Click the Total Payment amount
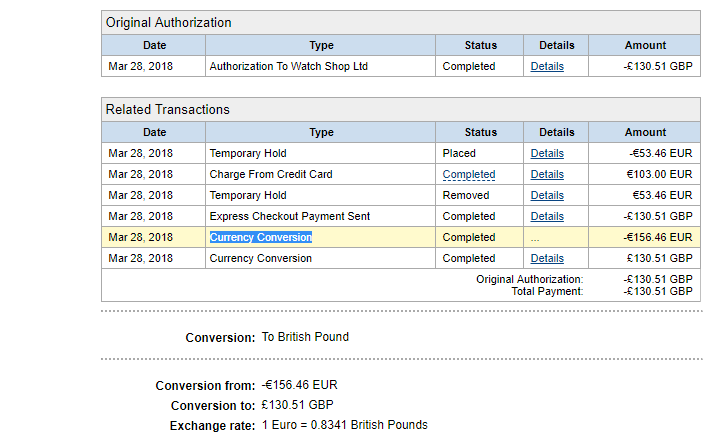This screenshot has width=728, height=445. click(x=657, y=291)
